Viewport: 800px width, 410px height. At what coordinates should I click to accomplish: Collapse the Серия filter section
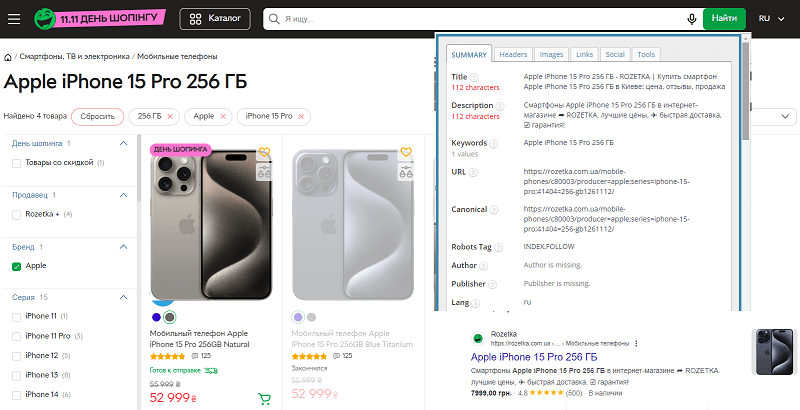(x=123, y=297)
